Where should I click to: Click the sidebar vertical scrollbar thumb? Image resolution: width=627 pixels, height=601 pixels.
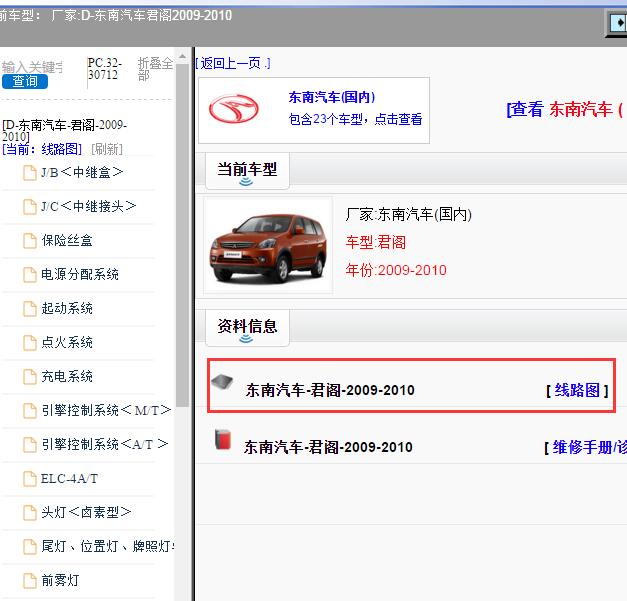182,236
